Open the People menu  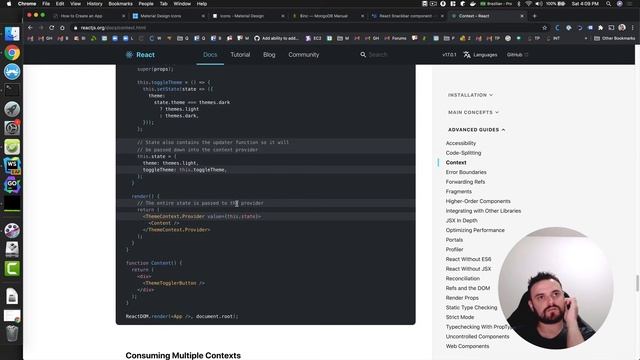click(146, 4)
